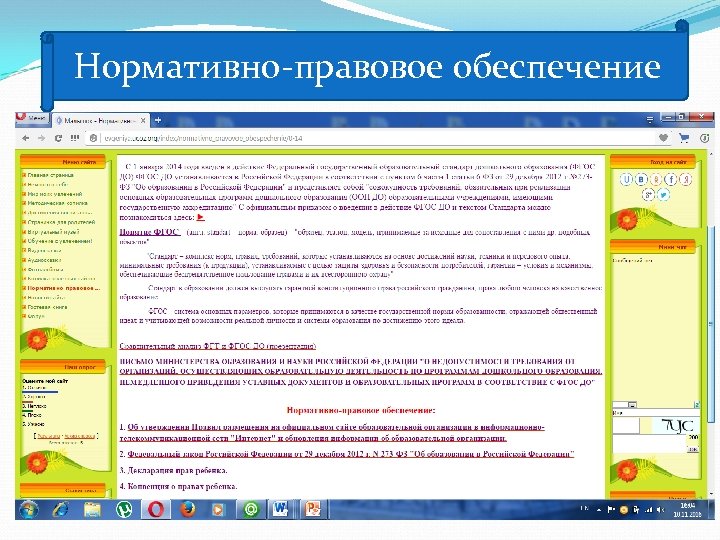
Task: Open 'Страничка для родителей' menu item
Action: (61, 222)
